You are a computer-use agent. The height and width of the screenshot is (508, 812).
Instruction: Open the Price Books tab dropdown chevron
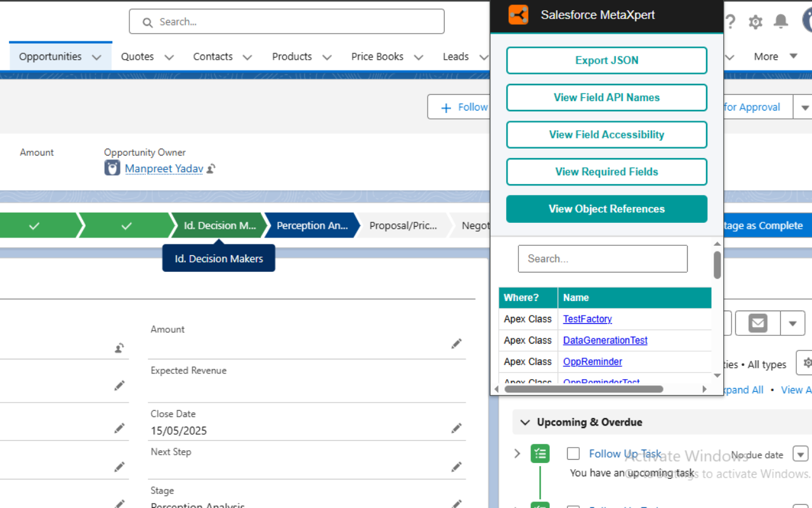pyautogui.click(x=419, y=57)
